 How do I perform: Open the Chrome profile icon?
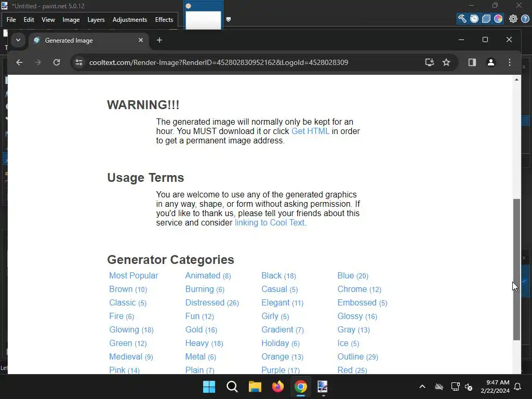490,62
